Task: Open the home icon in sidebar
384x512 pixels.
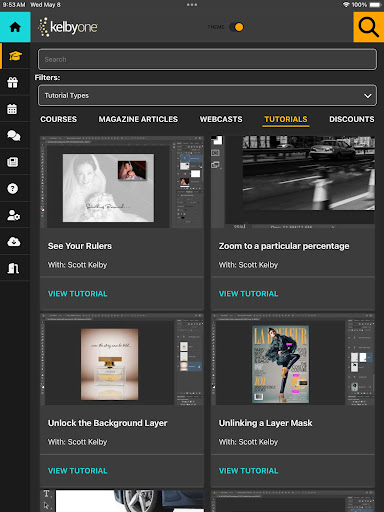Action: click(x=15, y=27)
